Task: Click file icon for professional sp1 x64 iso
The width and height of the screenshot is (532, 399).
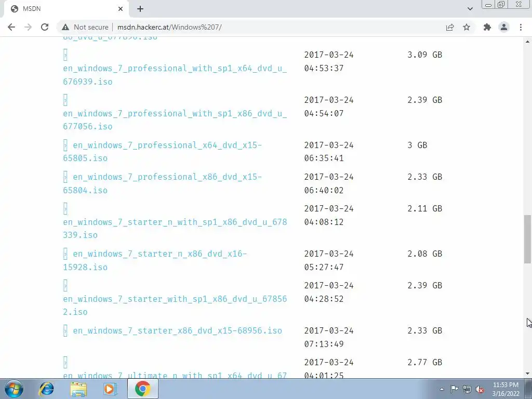Action: tap(65, 55)
